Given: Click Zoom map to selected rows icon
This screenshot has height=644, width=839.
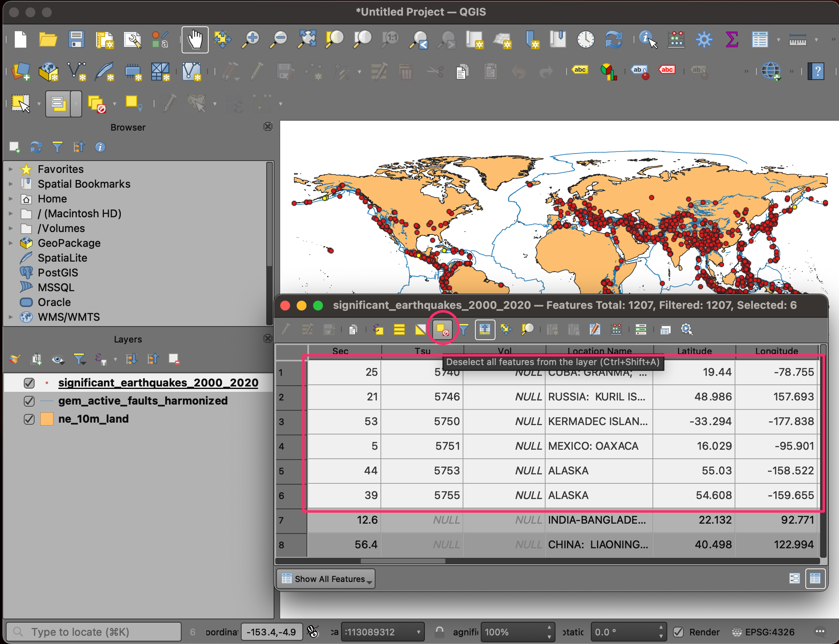Looking at the screenshot, I should tap(528, 329).
